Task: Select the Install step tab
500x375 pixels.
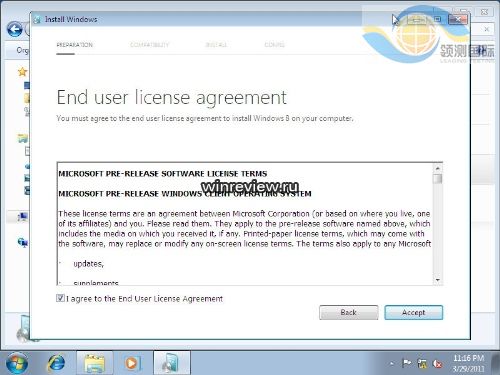Action: click(x=216, y=45)
